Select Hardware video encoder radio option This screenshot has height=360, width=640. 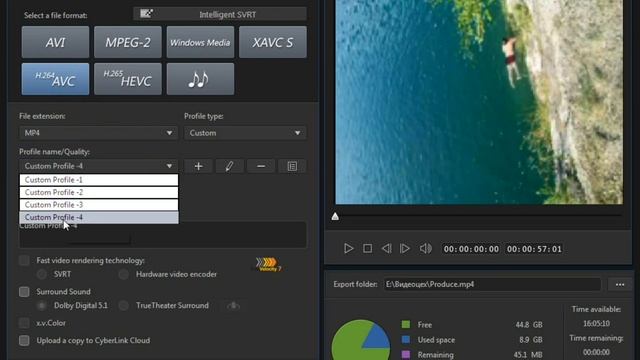pos(124,274)
